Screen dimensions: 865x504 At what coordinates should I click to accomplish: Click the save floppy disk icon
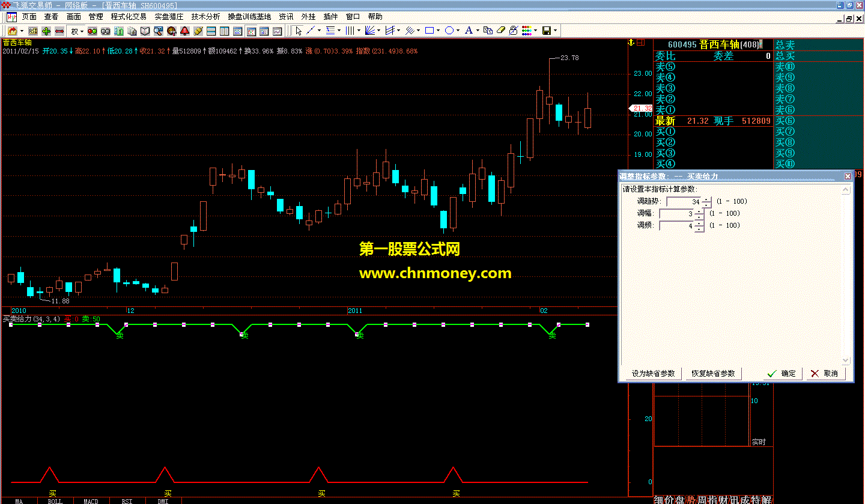[547, 31]
